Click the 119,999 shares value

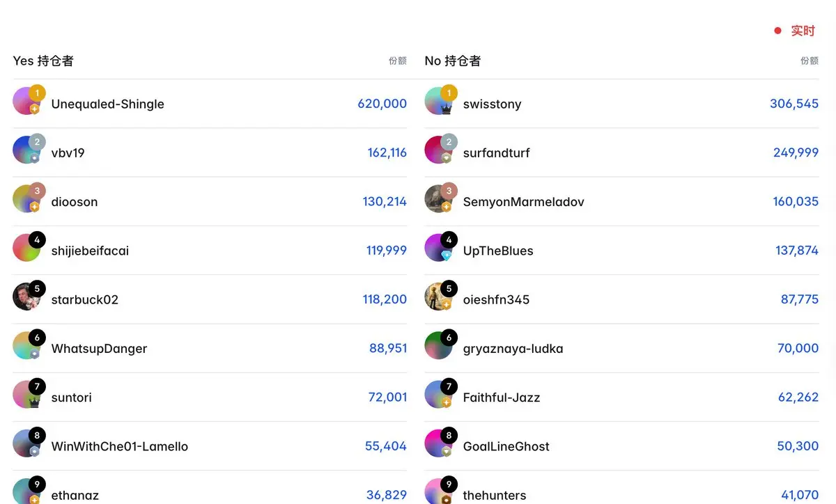387,250
